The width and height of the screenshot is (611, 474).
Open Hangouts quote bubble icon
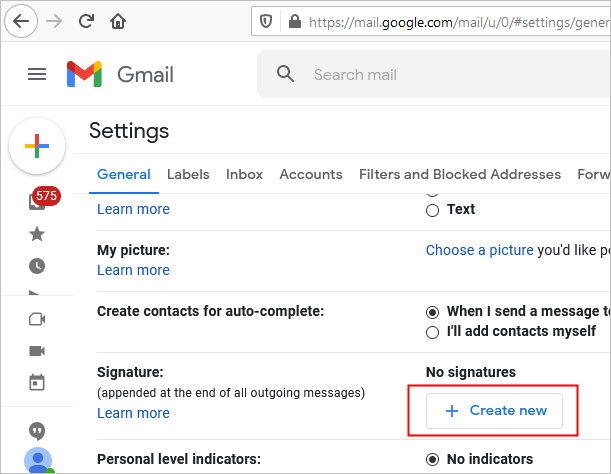[x=37, y=431]
